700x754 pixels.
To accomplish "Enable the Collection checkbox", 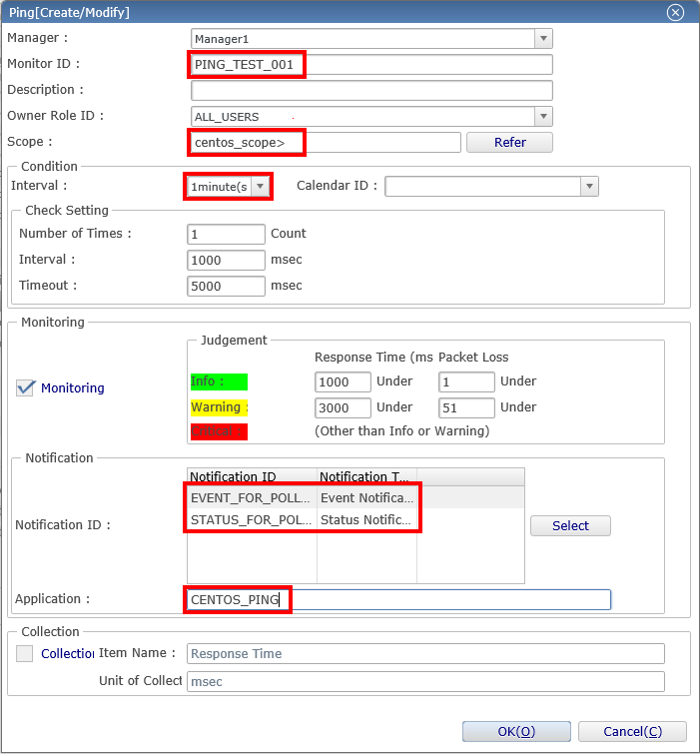I will coord(25,653).
